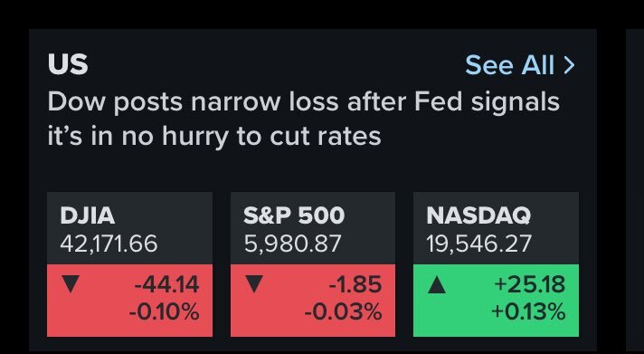Click the headline's second line about cutting rates

pos(214,137)
